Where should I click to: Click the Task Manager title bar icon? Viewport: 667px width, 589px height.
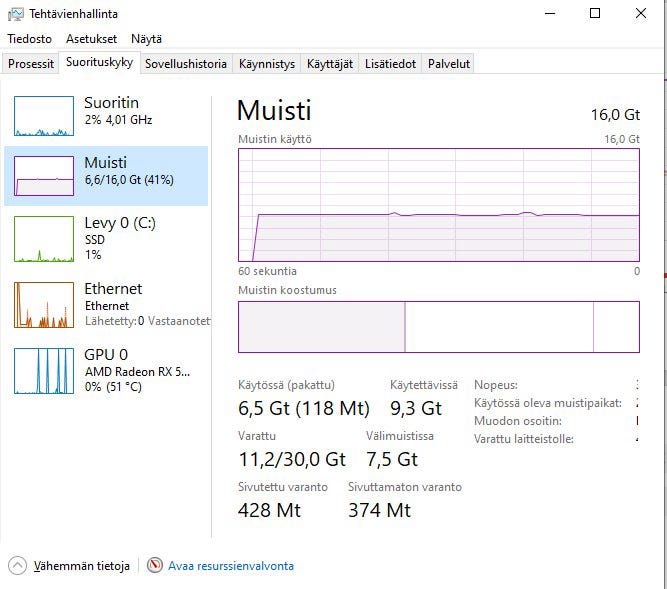[x=16, y=14]
